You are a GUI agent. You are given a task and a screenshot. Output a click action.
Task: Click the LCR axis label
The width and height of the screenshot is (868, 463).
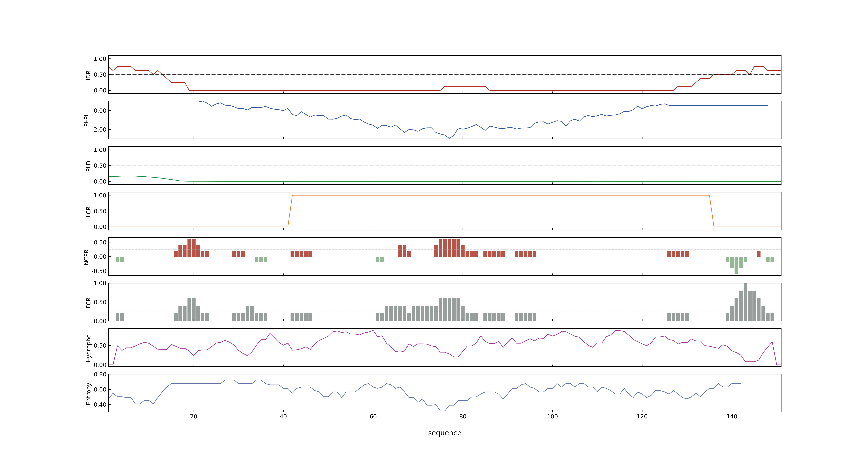(x=88, y=212)
